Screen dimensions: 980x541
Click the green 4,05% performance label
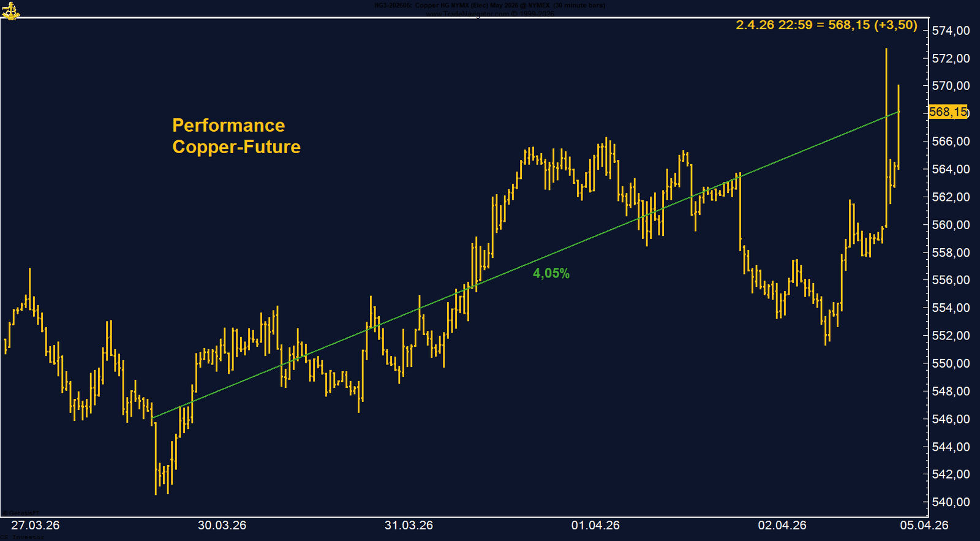point(551,274)
